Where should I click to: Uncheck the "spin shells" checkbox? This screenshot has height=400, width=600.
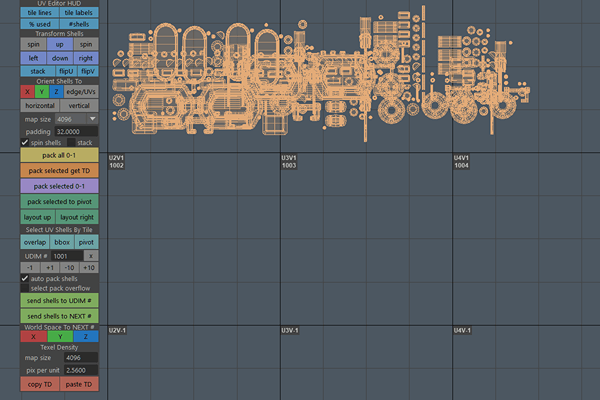(x=26, y=142)
